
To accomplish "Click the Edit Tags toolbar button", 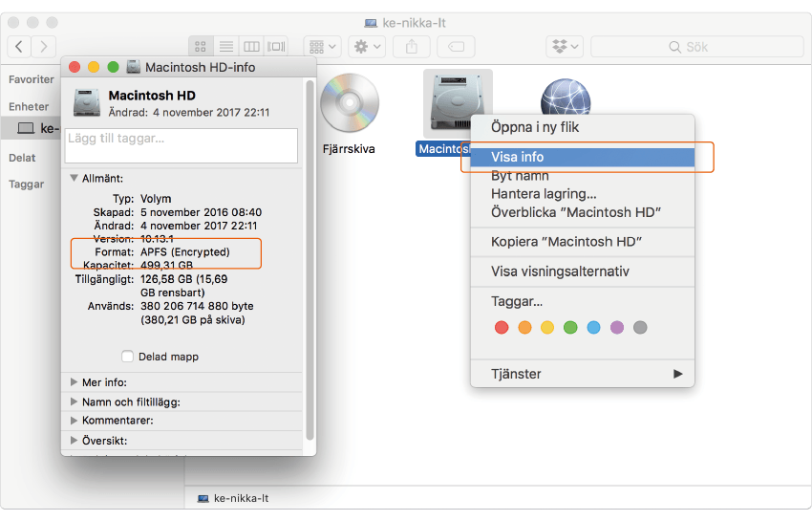I will (456, 46).
